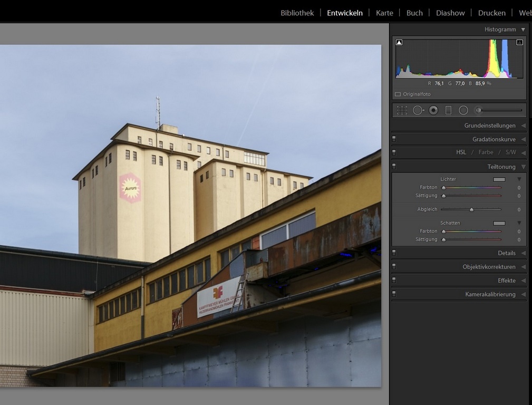Collapse the Histogramm panel

pos(523,30)
